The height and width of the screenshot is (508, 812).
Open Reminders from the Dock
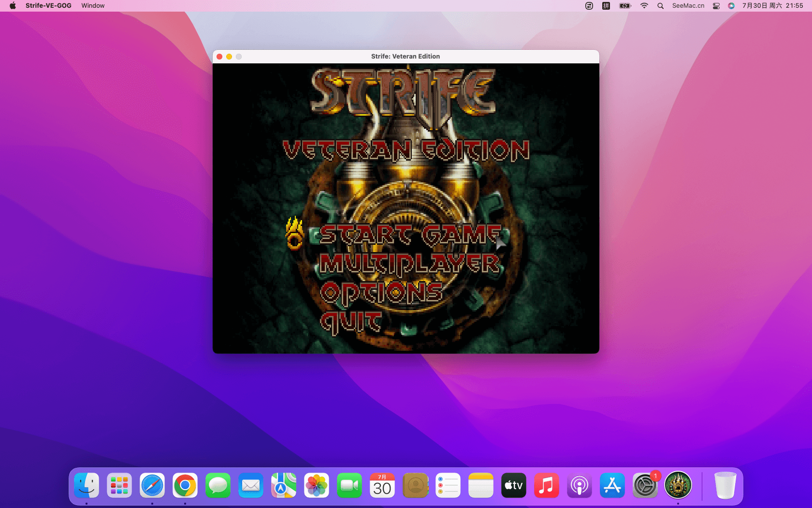[x=448, y=485]
